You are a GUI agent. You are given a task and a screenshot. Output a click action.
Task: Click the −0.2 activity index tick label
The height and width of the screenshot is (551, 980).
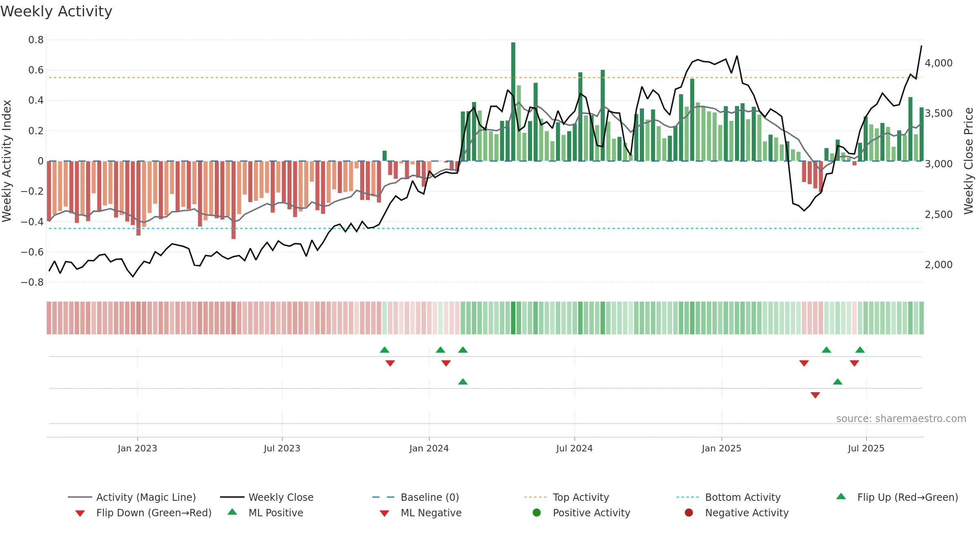coord(32,191)
